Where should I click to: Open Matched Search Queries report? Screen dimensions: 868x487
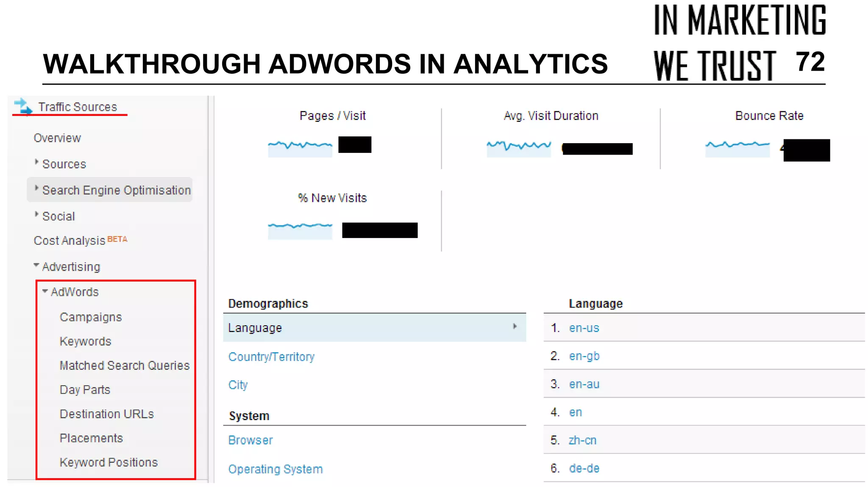[125, 365]
